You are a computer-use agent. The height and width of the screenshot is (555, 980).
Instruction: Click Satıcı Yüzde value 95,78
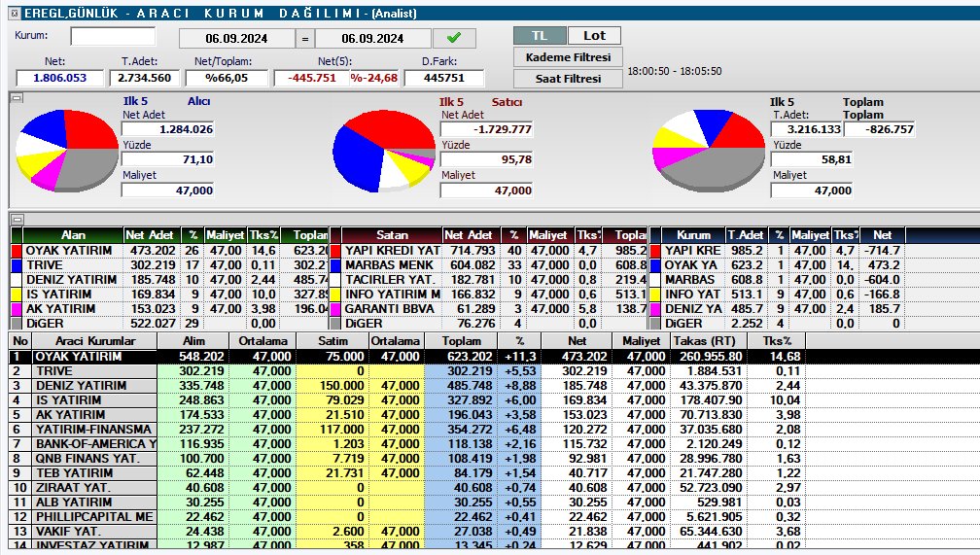(486, 159)
